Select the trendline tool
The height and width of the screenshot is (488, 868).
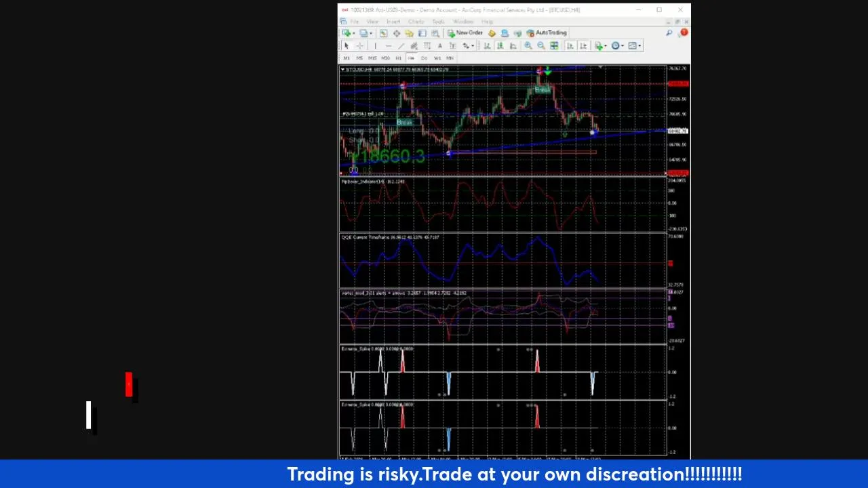coord(401,45)
